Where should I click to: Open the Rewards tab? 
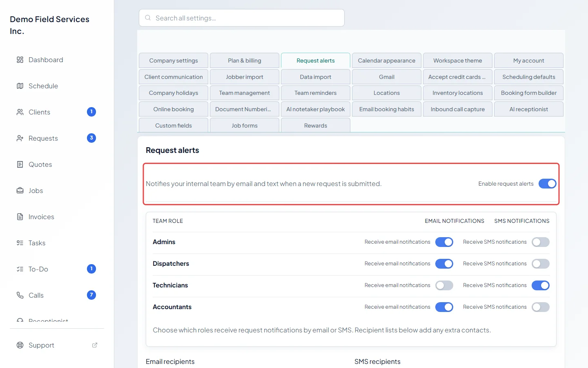[316, 125]
